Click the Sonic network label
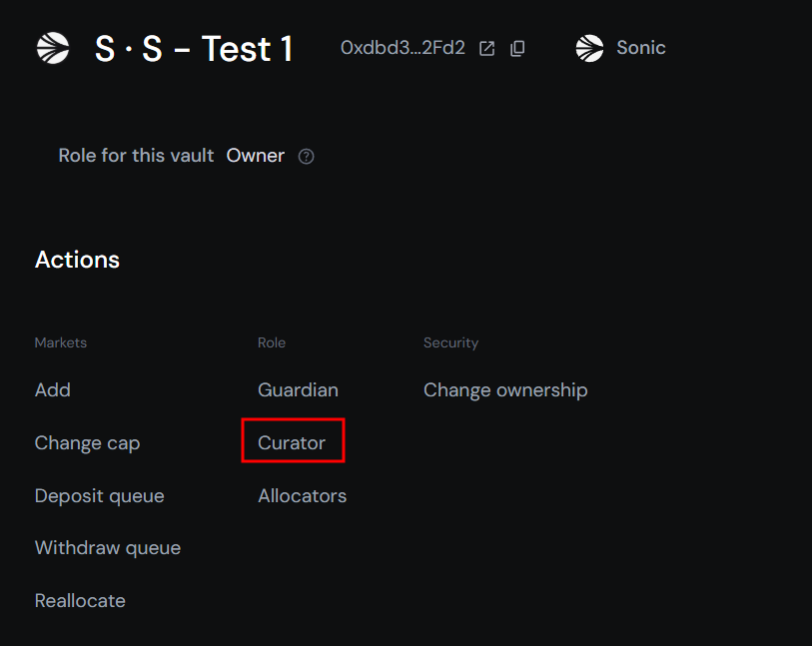The image size is (812, 646). click(640, 48)
